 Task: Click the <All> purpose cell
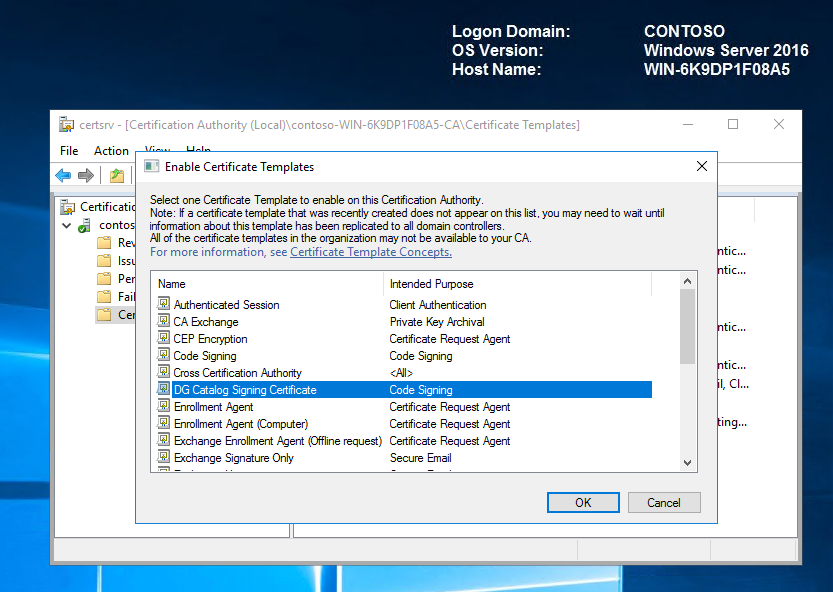(401, 373)
